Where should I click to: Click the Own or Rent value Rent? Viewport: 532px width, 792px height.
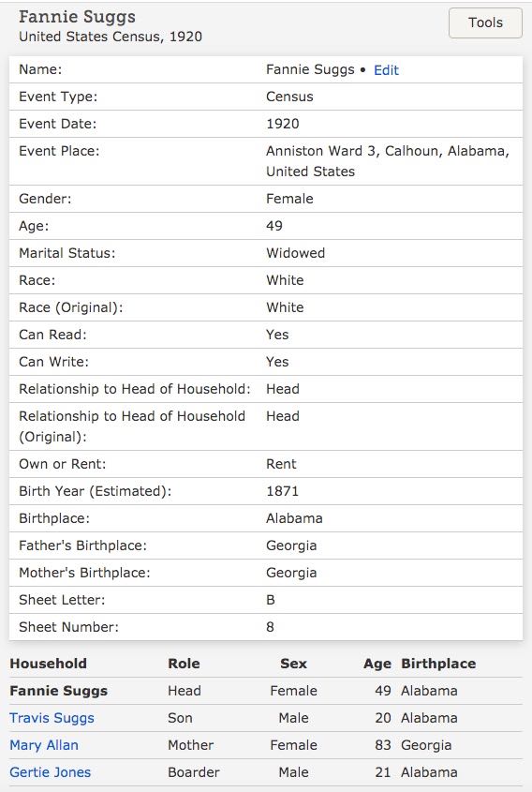pyautogui.click(x=281, y=464)
